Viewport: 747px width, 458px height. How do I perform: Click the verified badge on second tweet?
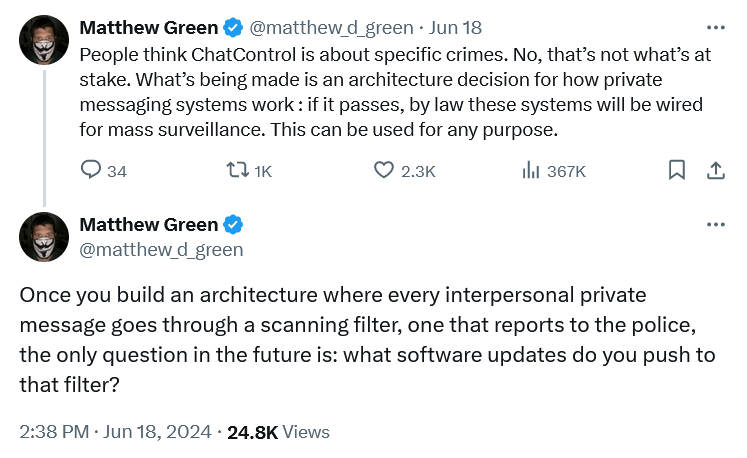(233, 224)
